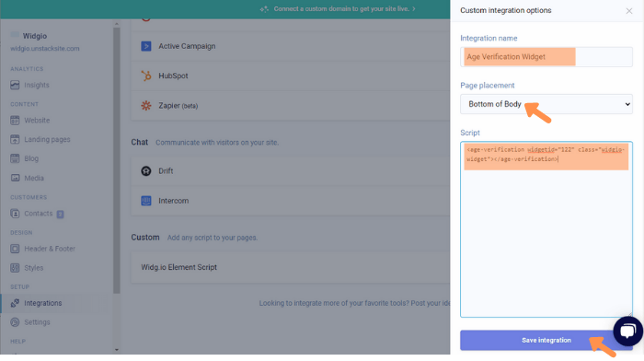Image resolution: width=644 pixels, height=361 pixels.
Task: Open Settings in the sidebar menu
Action: click(x=37, y=322)
